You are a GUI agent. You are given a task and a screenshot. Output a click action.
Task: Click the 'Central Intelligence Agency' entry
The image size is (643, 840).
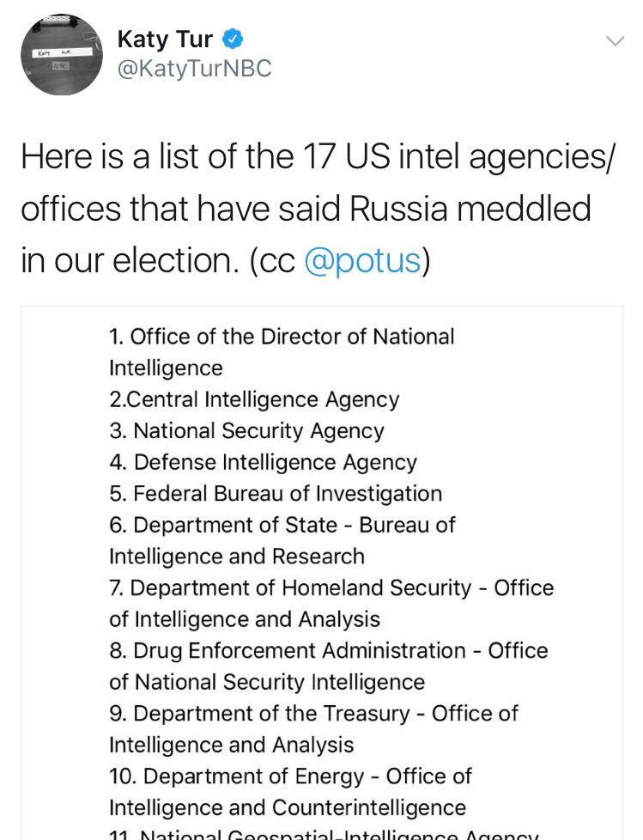coord(254,399)
